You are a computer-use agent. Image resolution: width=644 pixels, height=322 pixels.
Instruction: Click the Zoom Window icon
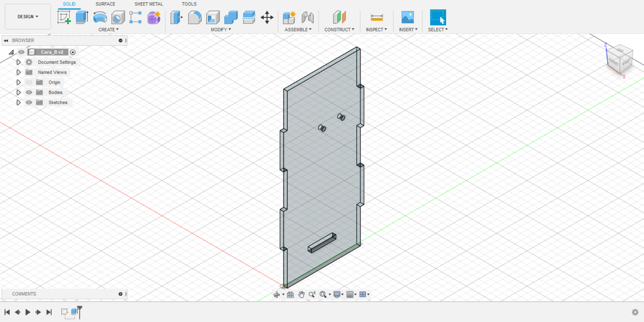(312, 294)
